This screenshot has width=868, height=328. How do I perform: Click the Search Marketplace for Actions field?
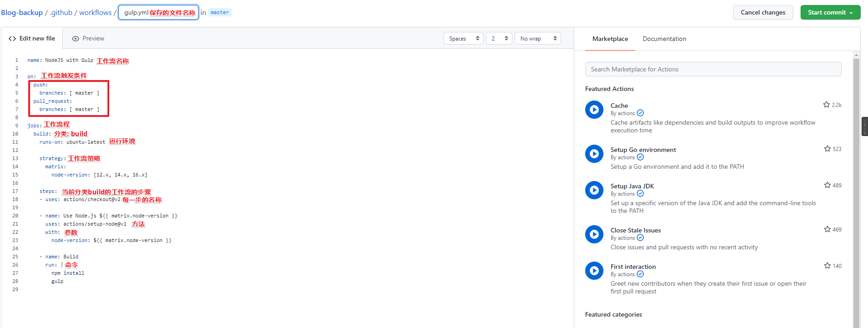713,69
